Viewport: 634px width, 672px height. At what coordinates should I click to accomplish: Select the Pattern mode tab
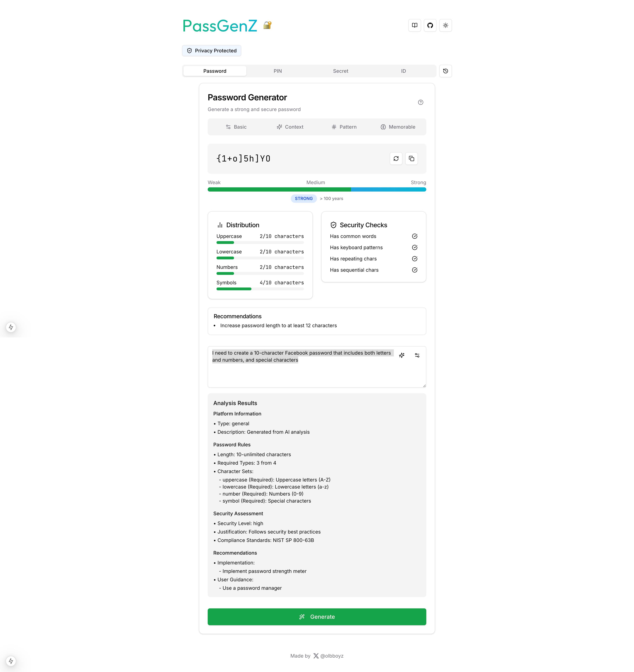pos(344,127)
